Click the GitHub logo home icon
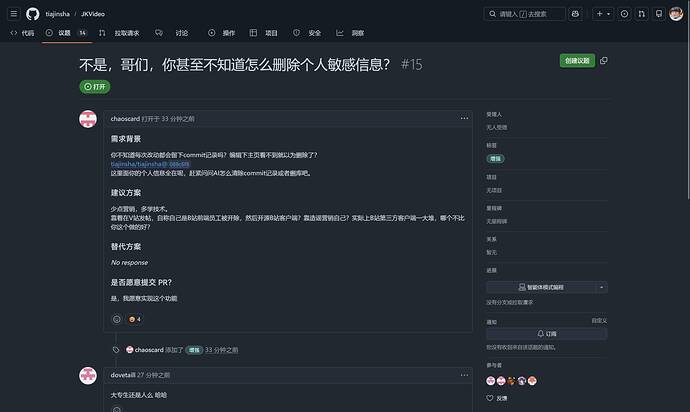 pyautogui.click(x=33, y=14)
